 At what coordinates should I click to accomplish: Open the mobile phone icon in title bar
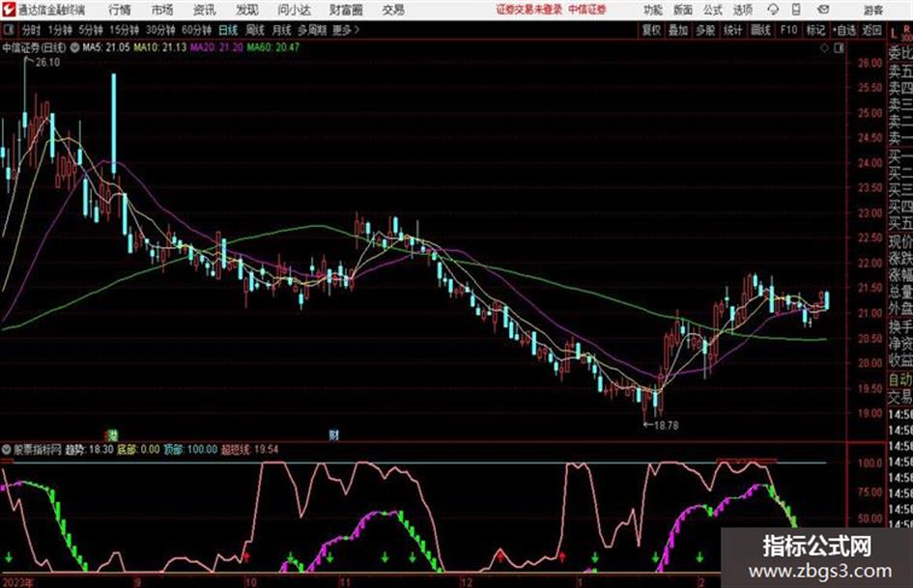point(796,10)
